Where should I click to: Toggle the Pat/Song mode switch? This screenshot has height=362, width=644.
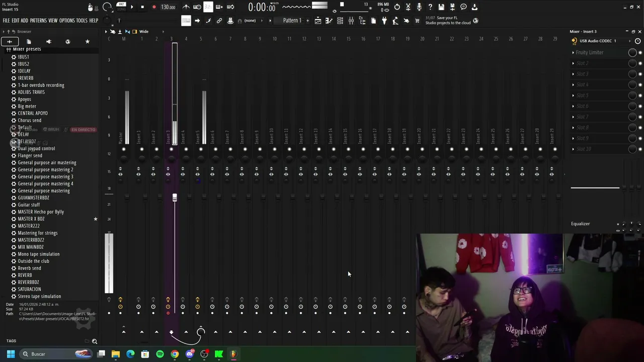pyautogui.click(x=121, y=7)
